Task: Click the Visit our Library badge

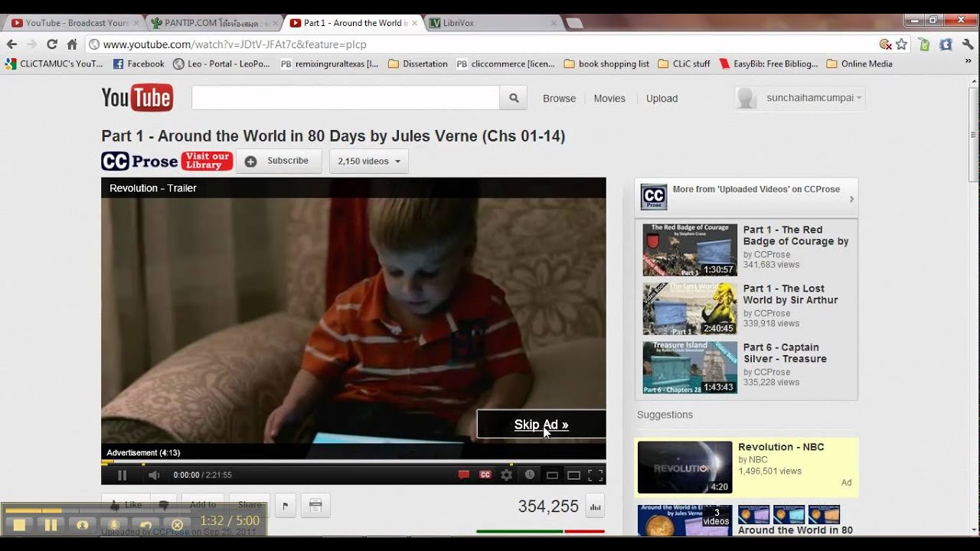Action: tap(207, 161)
